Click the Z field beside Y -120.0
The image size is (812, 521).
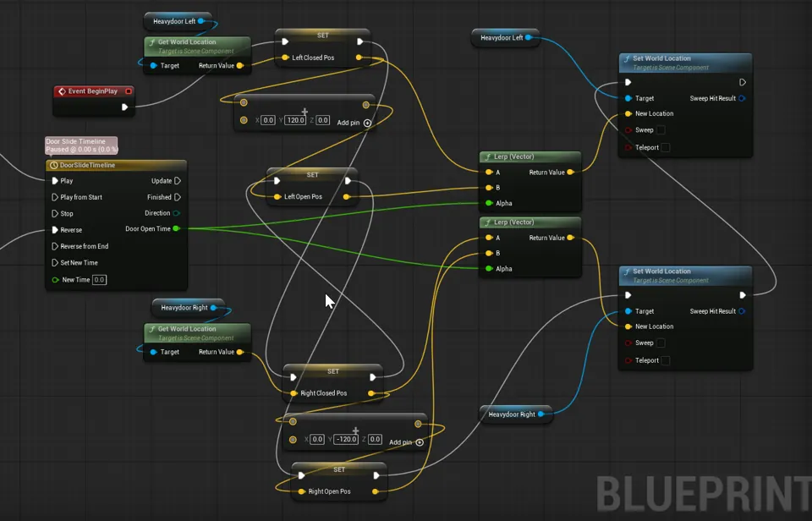[x=375, y=439]
